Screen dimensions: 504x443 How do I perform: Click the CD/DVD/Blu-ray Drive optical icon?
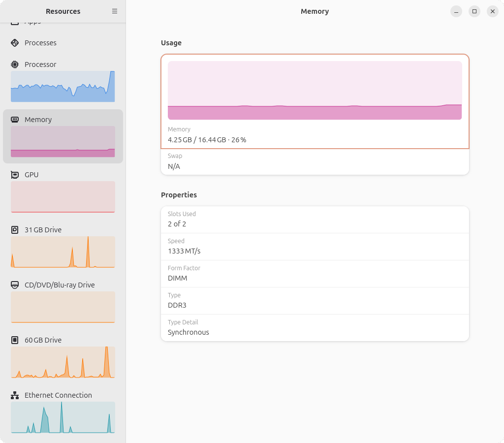[15, 285]
